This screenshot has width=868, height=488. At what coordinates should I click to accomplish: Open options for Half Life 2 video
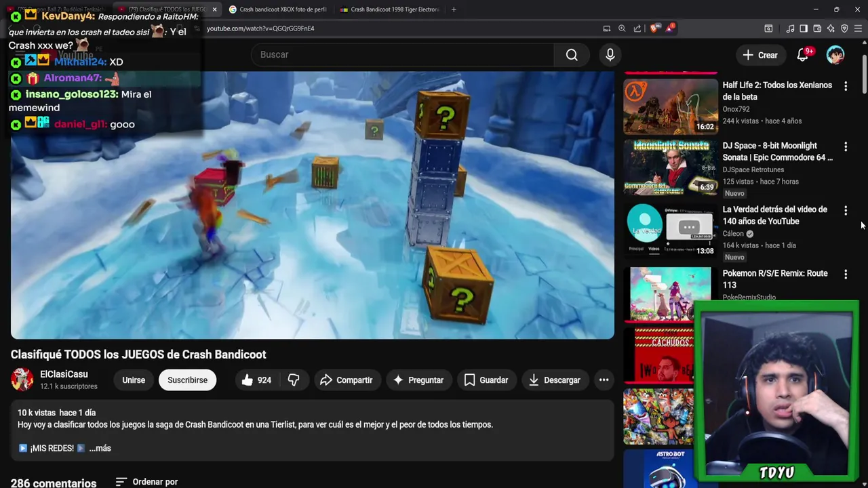846,86
